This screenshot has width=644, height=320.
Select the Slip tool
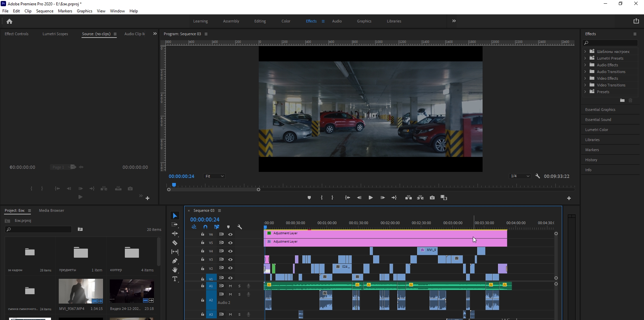175,252
